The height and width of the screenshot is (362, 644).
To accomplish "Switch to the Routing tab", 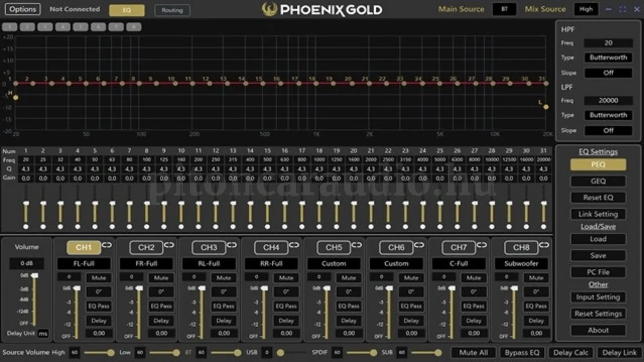I will tap(172, 10).
